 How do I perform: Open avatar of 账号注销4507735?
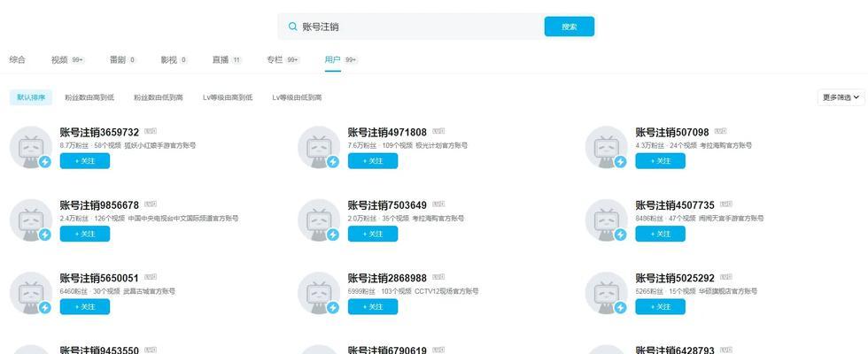pyautogui.click(x=606, y=220)
